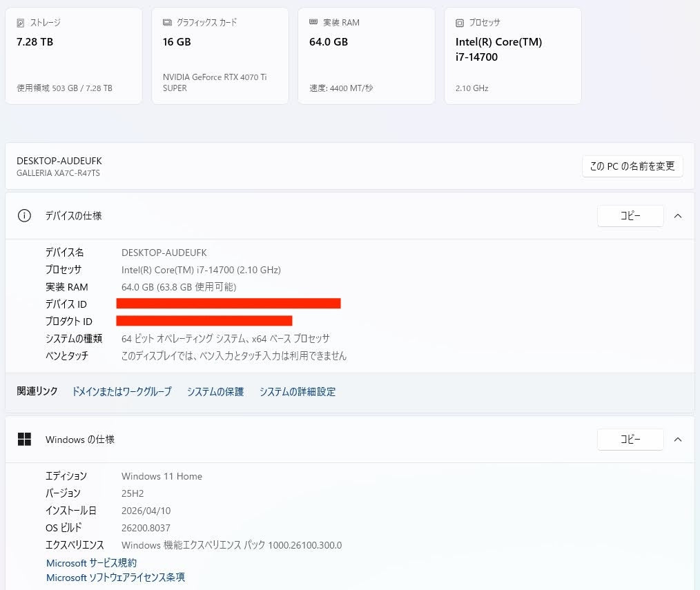Open the 実装 RAM 64.0 GB card
700x590 pixels.
coord(367,56)
